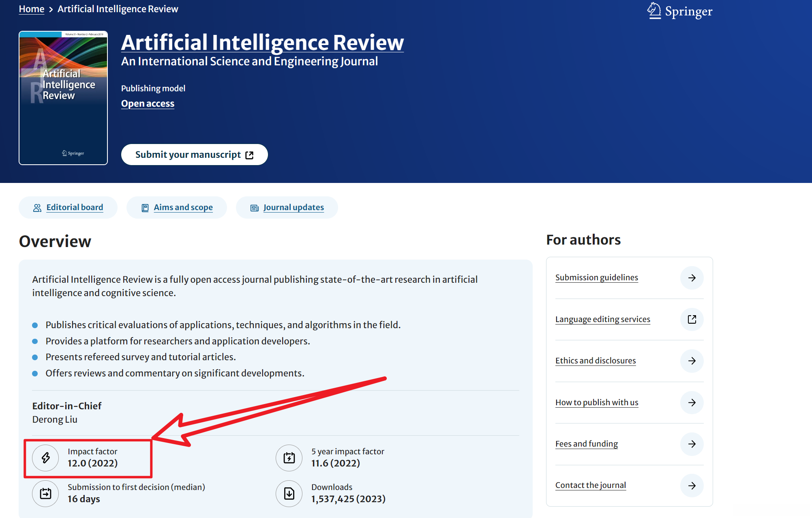Image resolution: width=812 pixels, height=518 pixels.
Task: Open the Editorial board tab
Action: pyautogui.click(x=75, y=208)
